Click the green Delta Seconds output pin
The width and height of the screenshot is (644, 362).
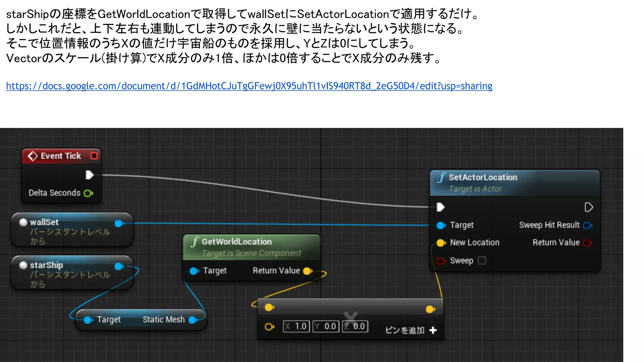pos(88,193)
